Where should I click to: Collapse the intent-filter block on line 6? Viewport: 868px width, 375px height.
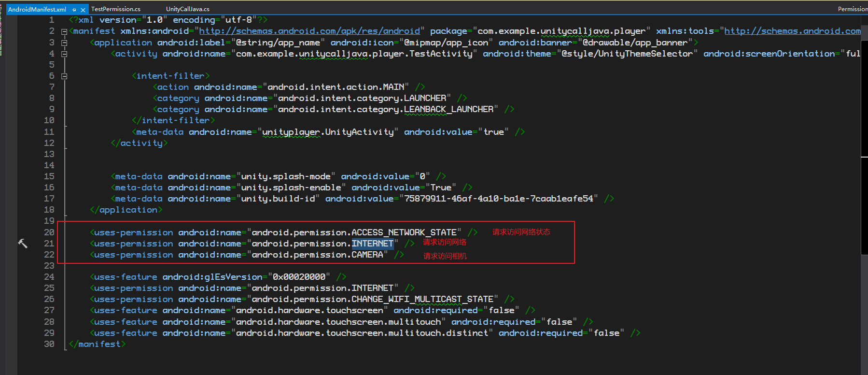(x=64, y=76)
